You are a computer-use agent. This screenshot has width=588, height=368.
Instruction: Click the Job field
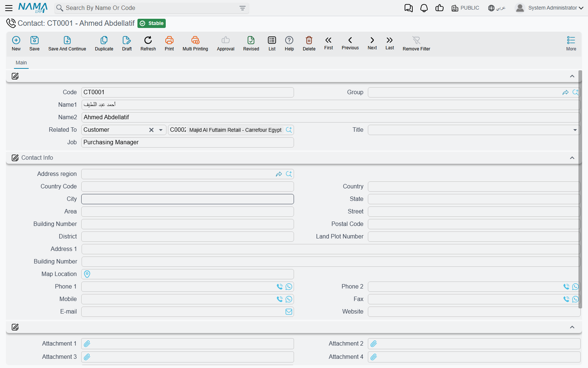coord(187,142)
